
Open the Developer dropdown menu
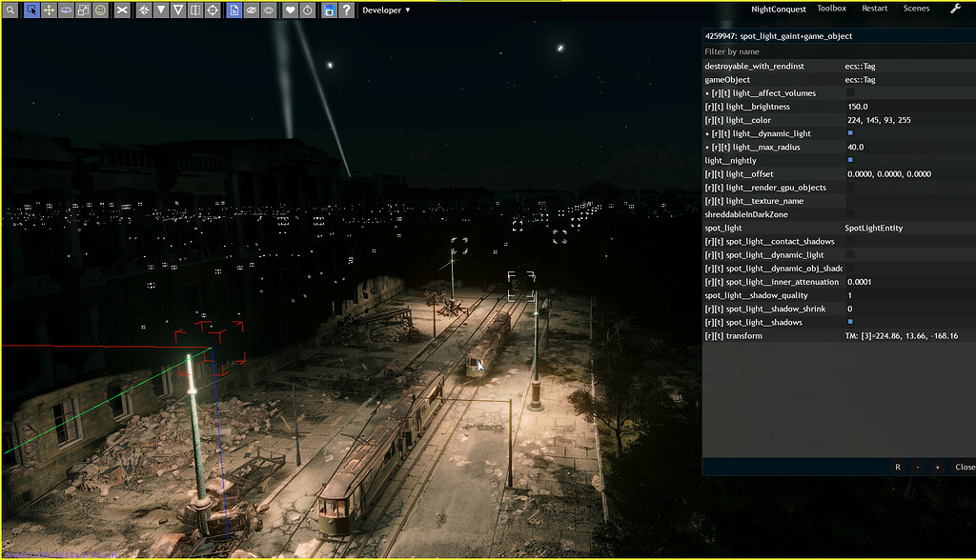386,10
